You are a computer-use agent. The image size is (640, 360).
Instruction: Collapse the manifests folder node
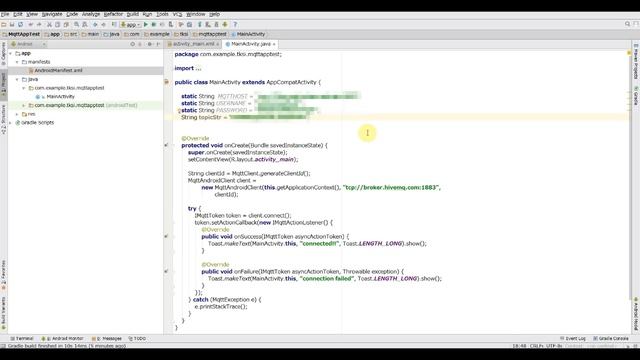point(17,62)
